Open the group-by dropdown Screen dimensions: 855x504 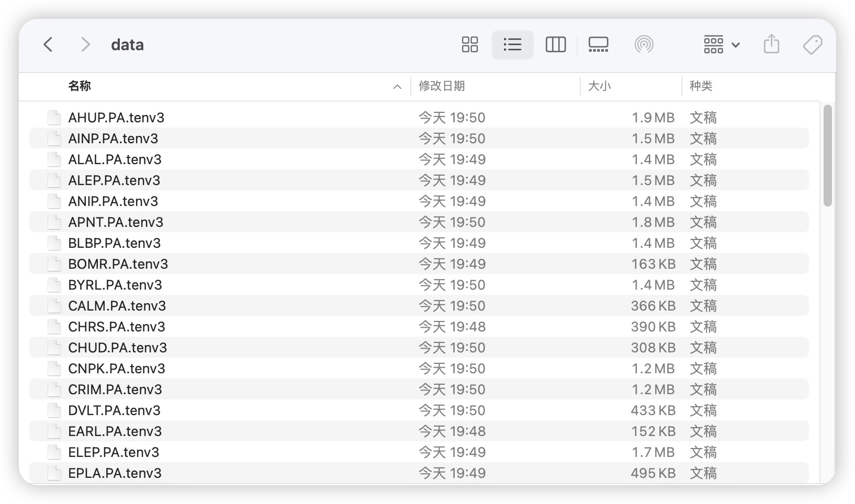coord(722,44)
